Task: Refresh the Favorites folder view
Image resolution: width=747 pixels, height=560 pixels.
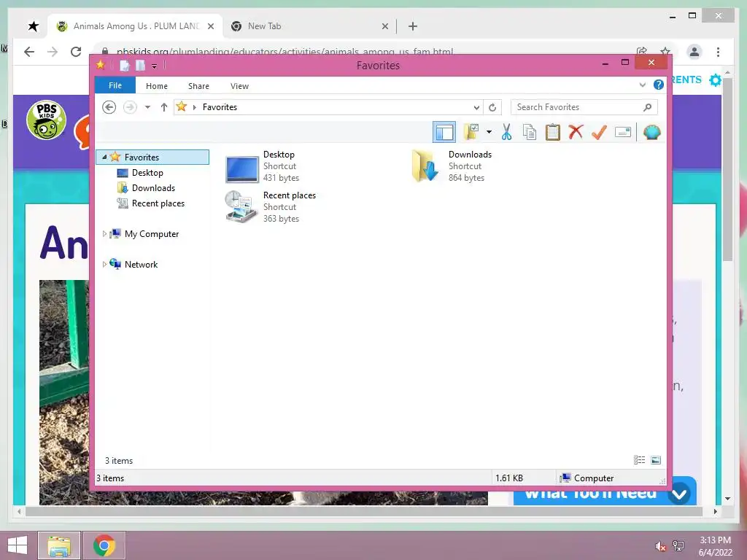Action: coord(492,107)
